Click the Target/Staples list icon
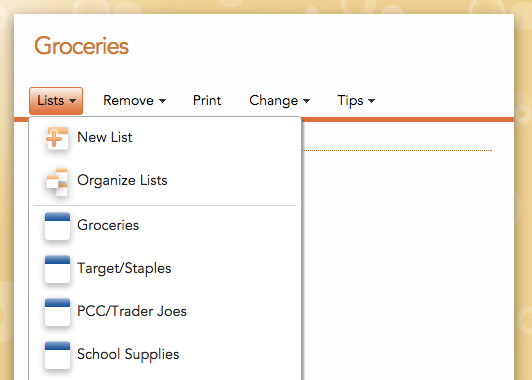 [57, 269]
